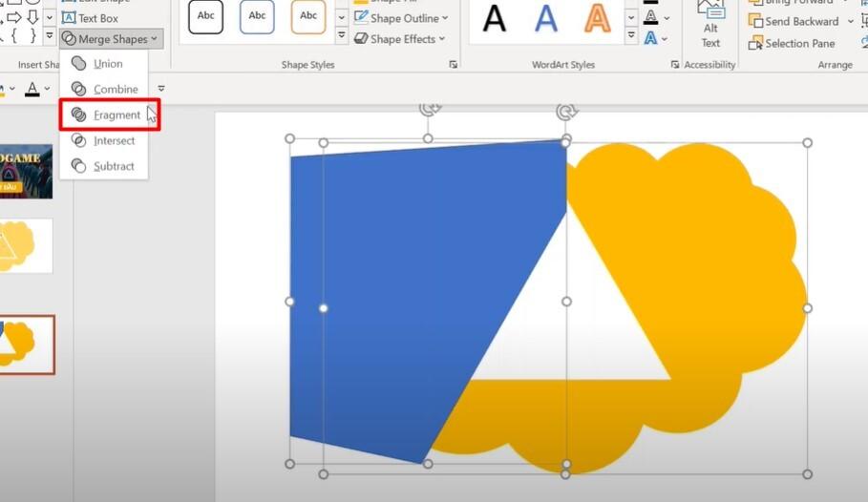Screen dimensions: 868x502
Task: Open the Text Effects dropdown arrow
Action: (665, 39)
